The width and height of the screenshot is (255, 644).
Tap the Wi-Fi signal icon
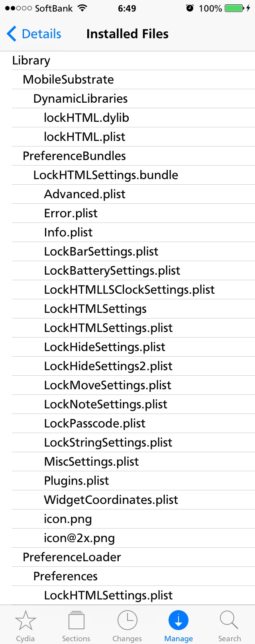pyautogui.click(x=82, y=8)
